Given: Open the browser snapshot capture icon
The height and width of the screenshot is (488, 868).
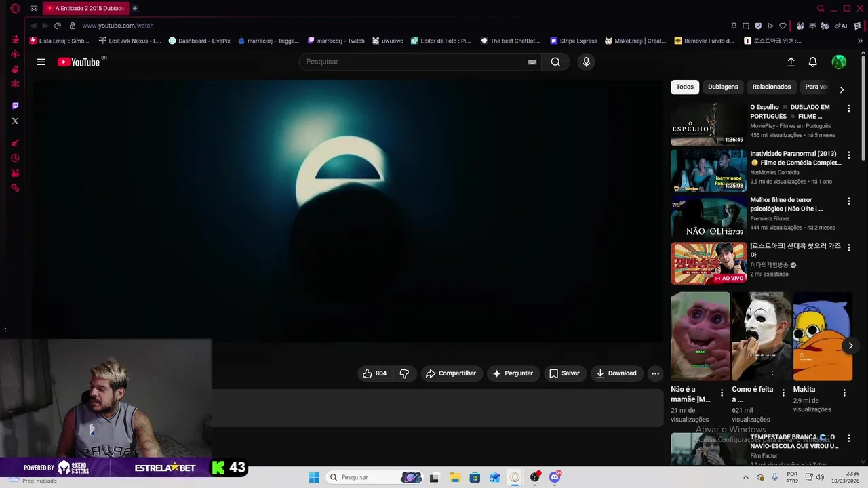Looking at the screenshot, I should (746, 26).
